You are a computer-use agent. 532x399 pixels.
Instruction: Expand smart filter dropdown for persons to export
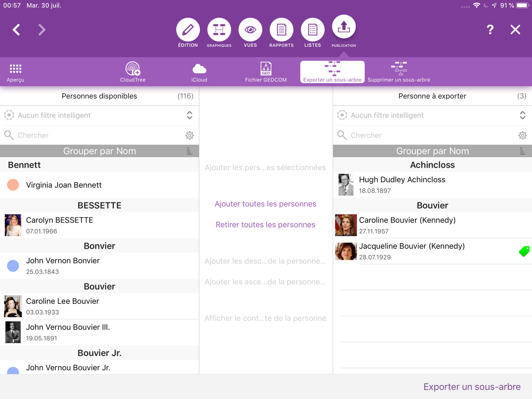[x=522, y=115]
